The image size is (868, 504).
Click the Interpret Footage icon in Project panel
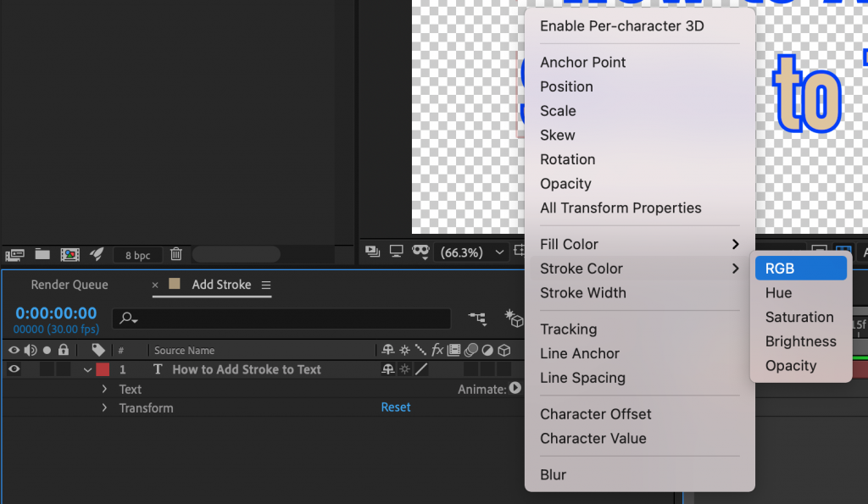[x=14, y=254]
